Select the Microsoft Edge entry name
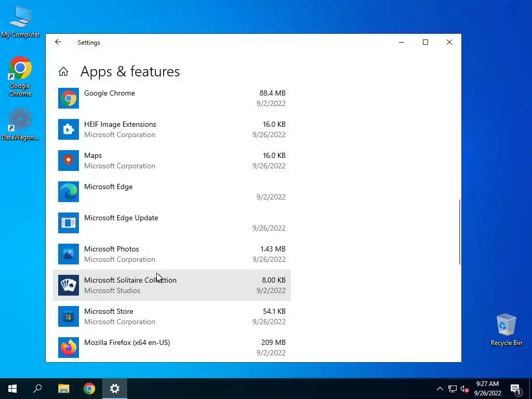 (x=108, y=187)
